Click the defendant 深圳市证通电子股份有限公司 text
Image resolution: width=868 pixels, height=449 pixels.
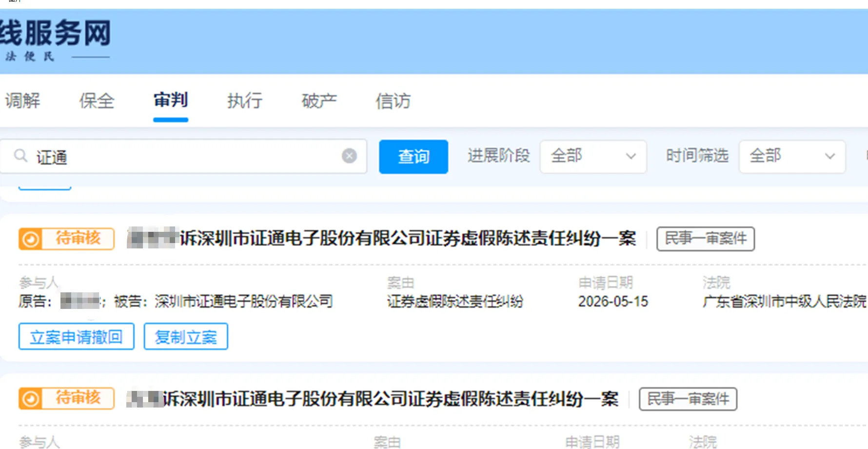pos(244,302)
